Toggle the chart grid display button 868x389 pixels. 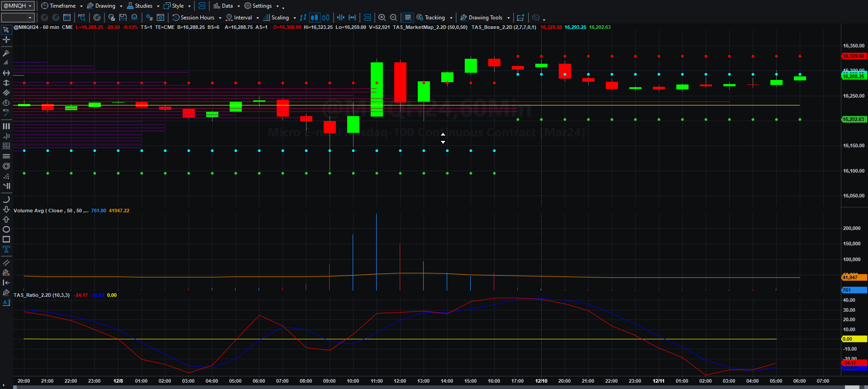(408, 18)
